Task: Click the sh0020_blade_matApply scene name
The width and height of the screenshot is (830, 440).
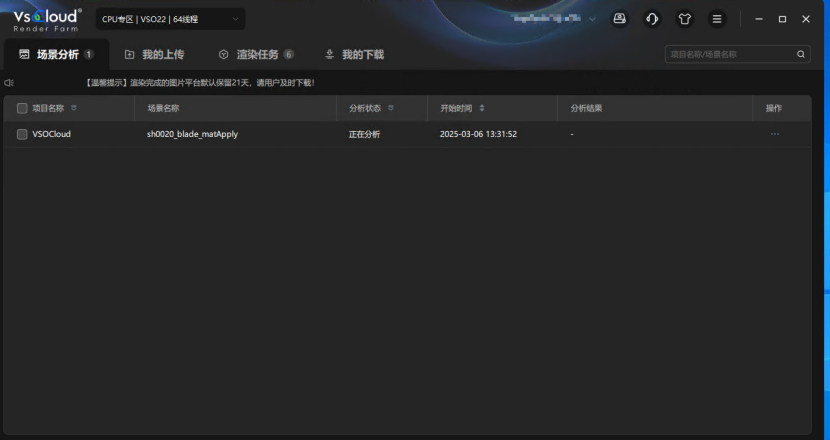Action: point(192,134)
